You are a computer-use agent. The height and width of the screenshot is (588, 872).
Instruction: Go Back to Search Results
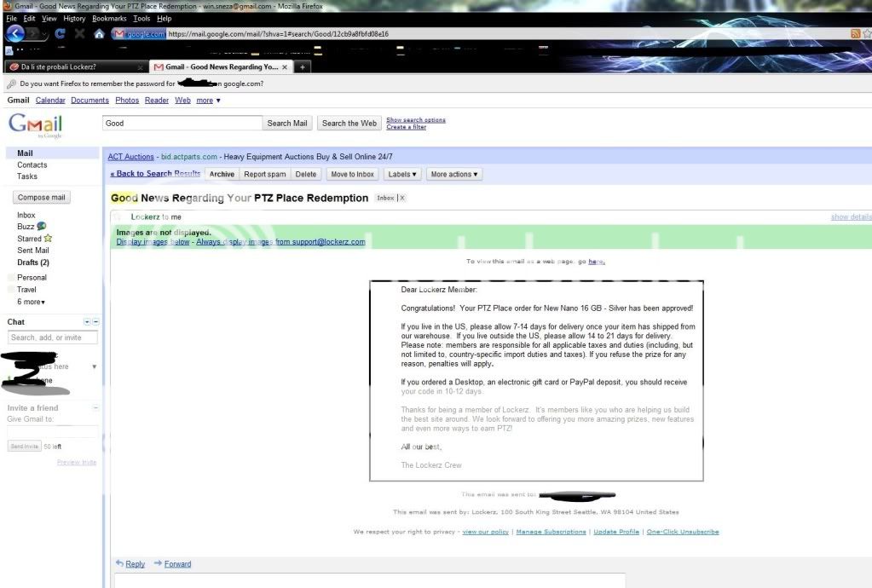pos(155,173)
